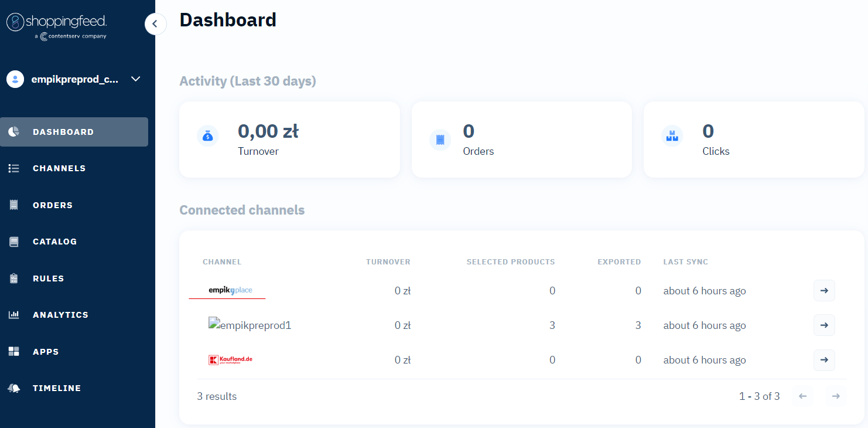Open Empik Place channel arrow button
This screenshot has height=428, width=868.
824,291
